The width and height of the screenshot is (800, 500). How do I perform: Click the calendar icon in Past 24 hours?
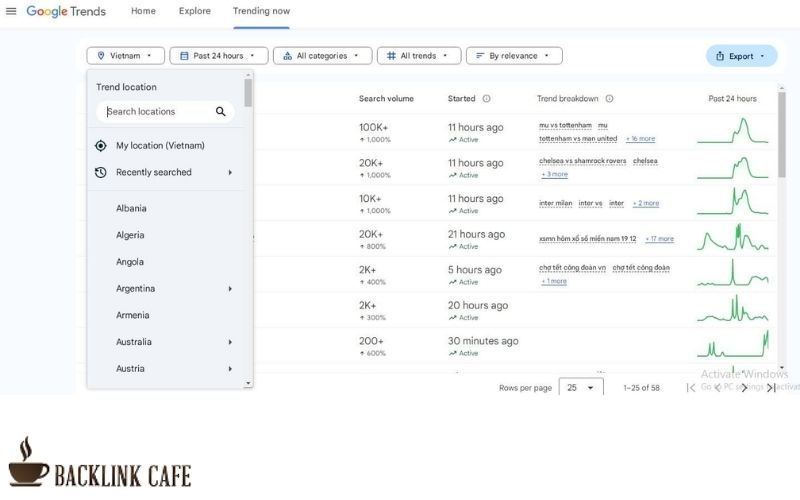coord(184,56)
